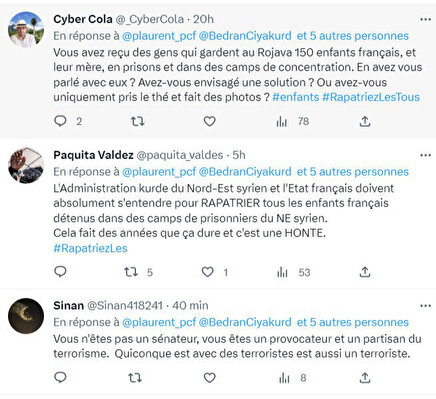Viewport: 436px width, 399px height.
Task: Open Sinan's moon avatar
Action: tap(26, 316)
